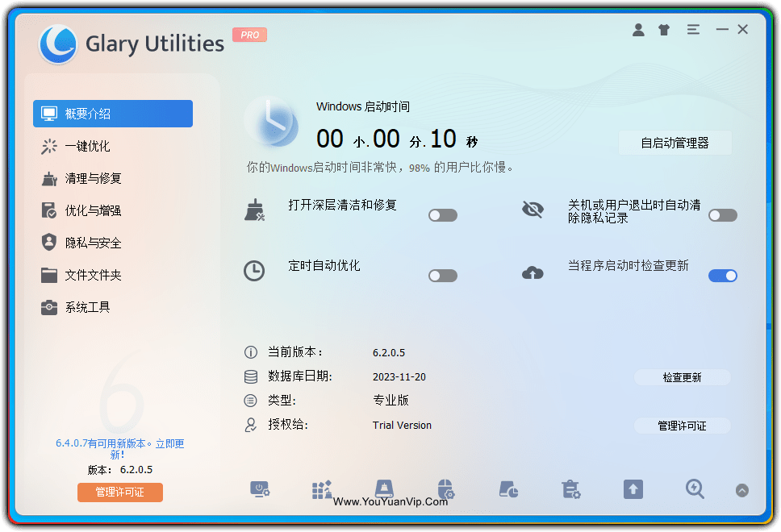Screen dimensions: 781x532
Task: Open the mouse-with-gear settings icon in bottom toolbar
Action: pos(446,489)
